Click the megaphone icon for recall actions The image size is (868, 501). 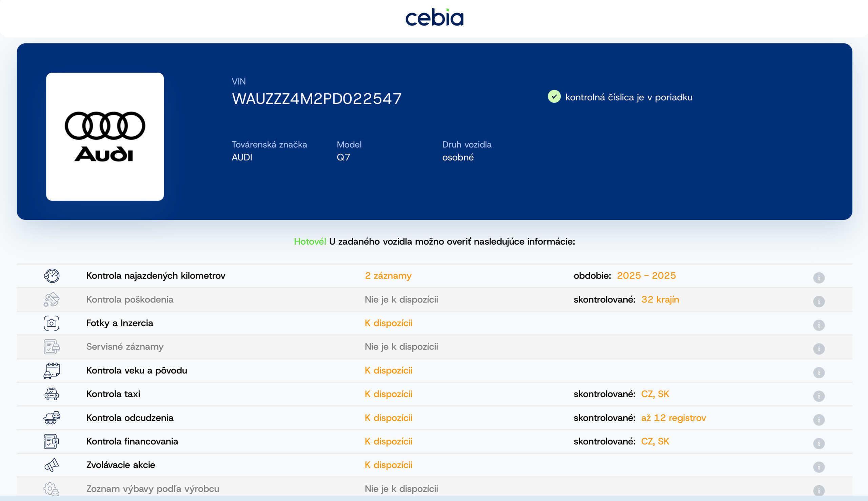52,465
